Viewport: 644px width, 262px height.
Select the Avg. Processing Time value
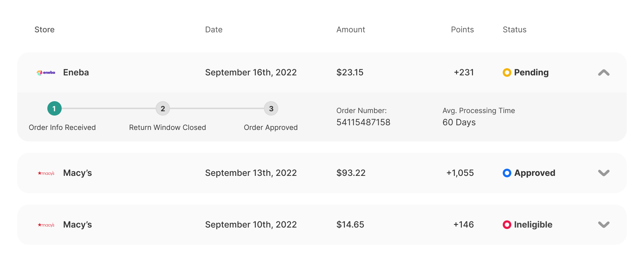[x=459, y=122]
